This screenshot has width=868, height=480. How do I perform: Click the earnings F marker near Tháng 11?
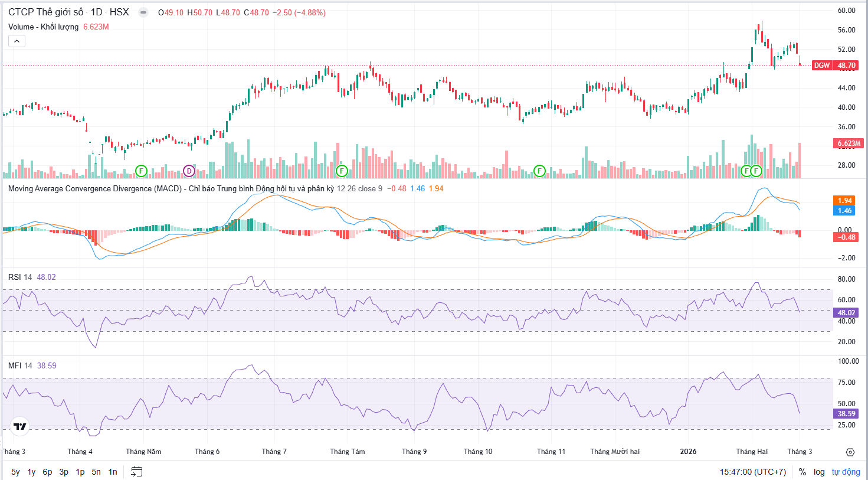(x=539, y=171)
